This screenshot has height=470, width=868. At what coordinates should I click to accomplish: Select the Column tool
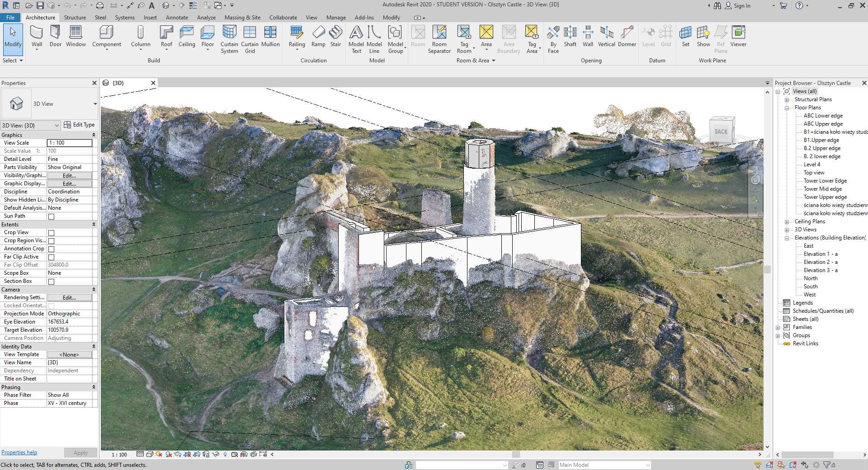141,37
